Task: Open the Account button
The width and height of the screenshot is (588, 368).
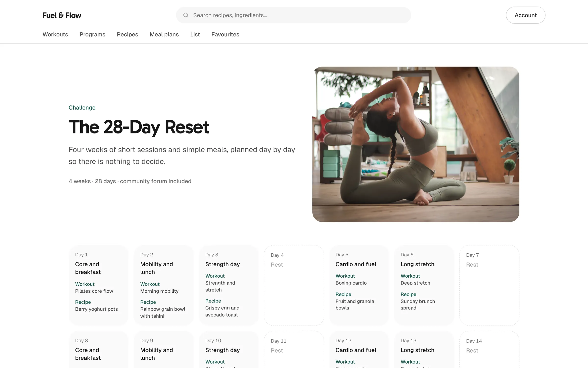Action: (526, 15)
